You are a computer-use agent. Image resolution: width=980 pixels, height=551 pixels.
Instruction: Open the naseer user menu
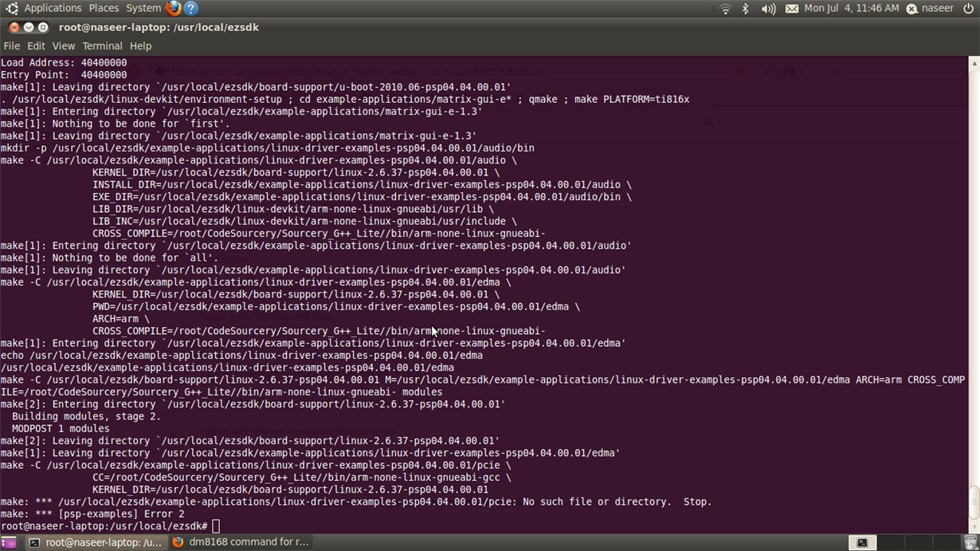click(x=938, y=8)
